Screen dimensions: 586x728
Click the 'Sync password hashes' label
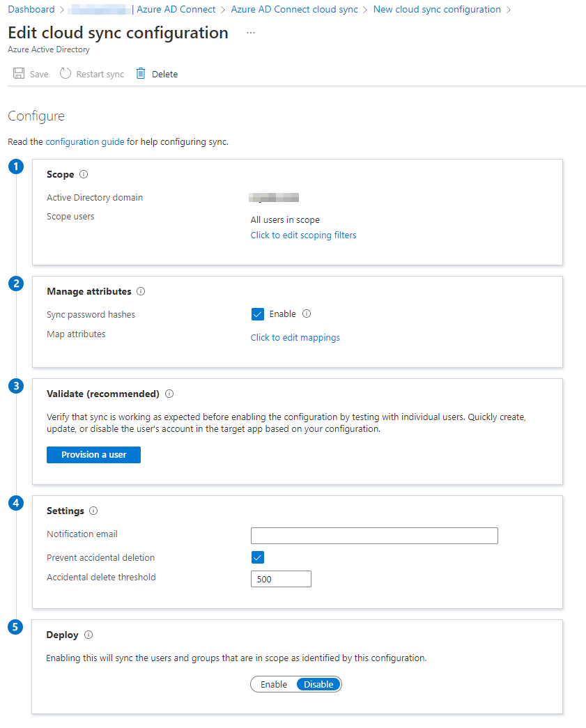click(91, 314)
